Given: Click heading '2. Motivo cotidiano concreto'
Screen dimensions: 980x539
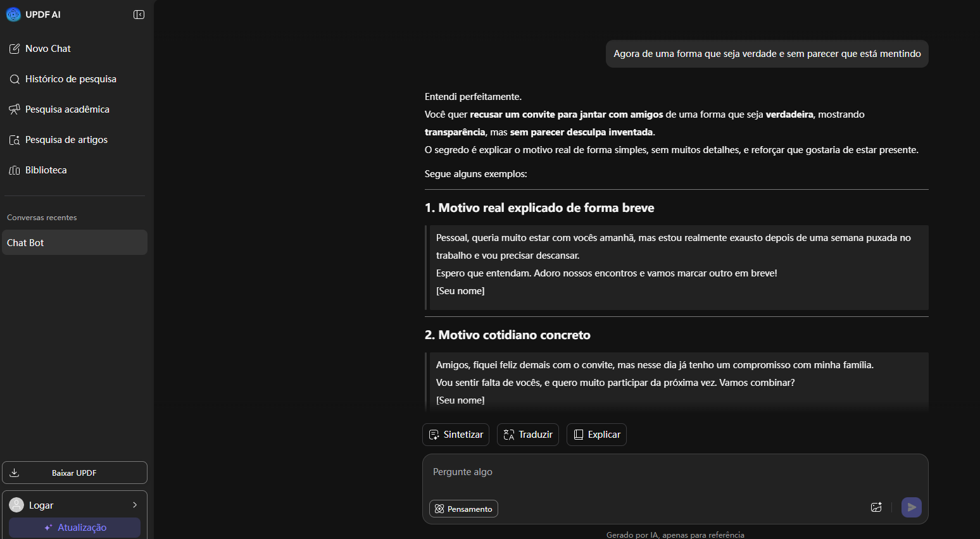Looking at the screenshot, I should [x=508, y=335].
